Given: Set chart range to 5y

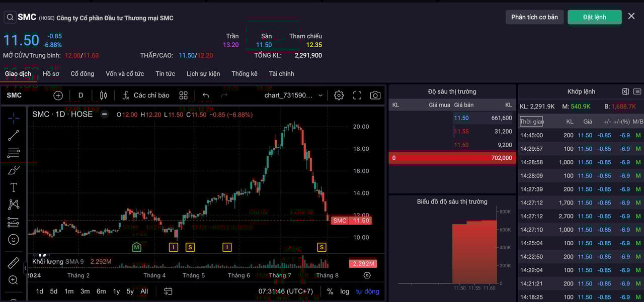Looking at the screenshot, I should tap(130, 291).
